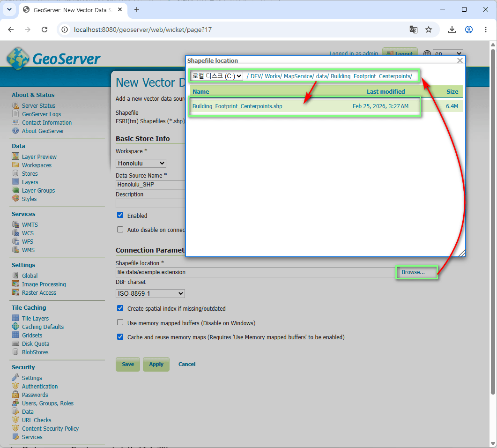Click the WMTS service icon
Viewport: 497px width, 448px height.
click(15, 224)
